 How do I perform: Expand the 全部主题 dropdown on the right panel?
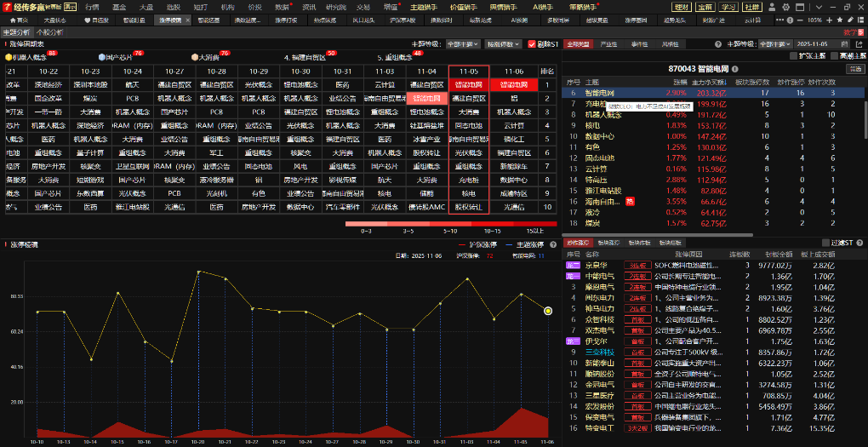pos(776,43)
